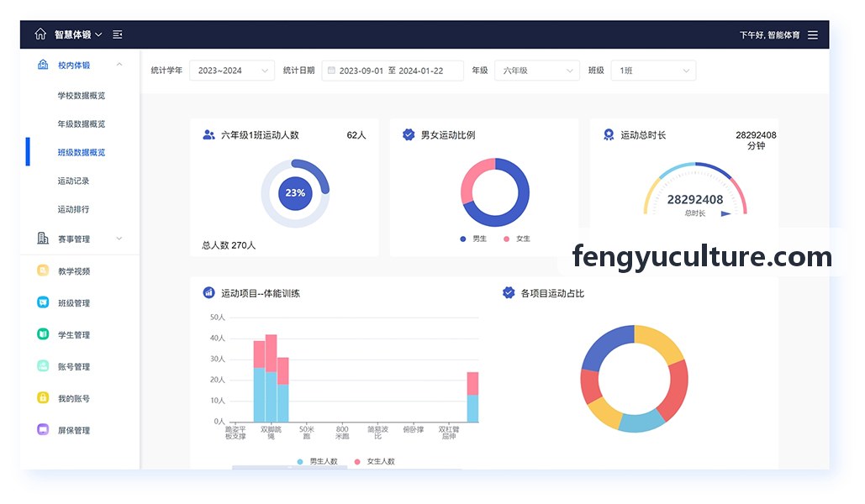
Task: Click the 23% participation progress ring
Action: (295, 193)
